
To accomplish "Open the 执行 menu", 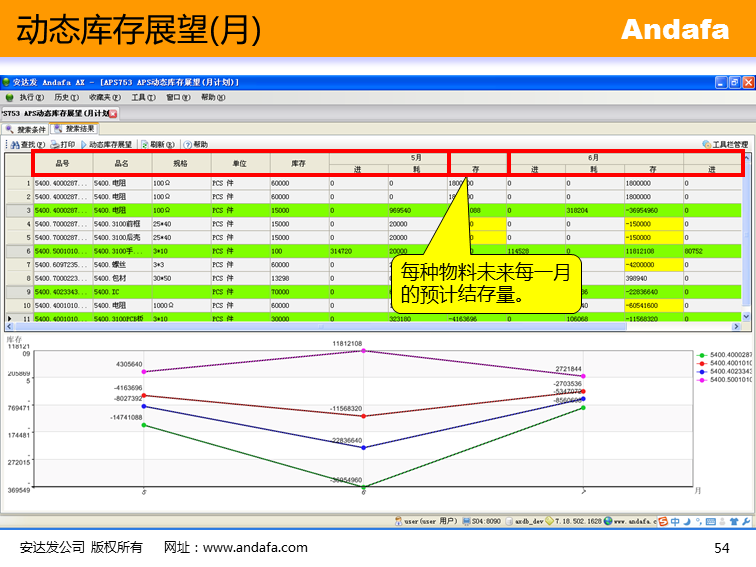I will click(x=25, y=97).
